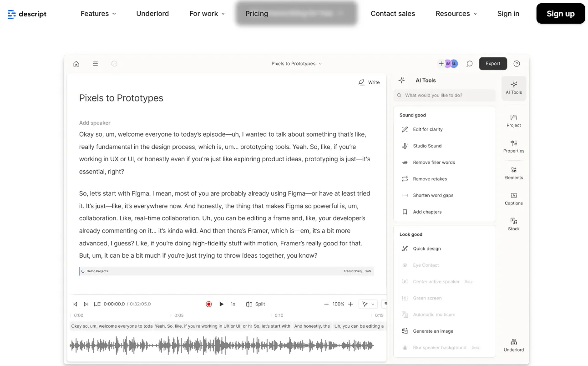Viewport: 588px width, 366px height.
Task: Expand the Resources menu
Action: (x=456, y=14)
